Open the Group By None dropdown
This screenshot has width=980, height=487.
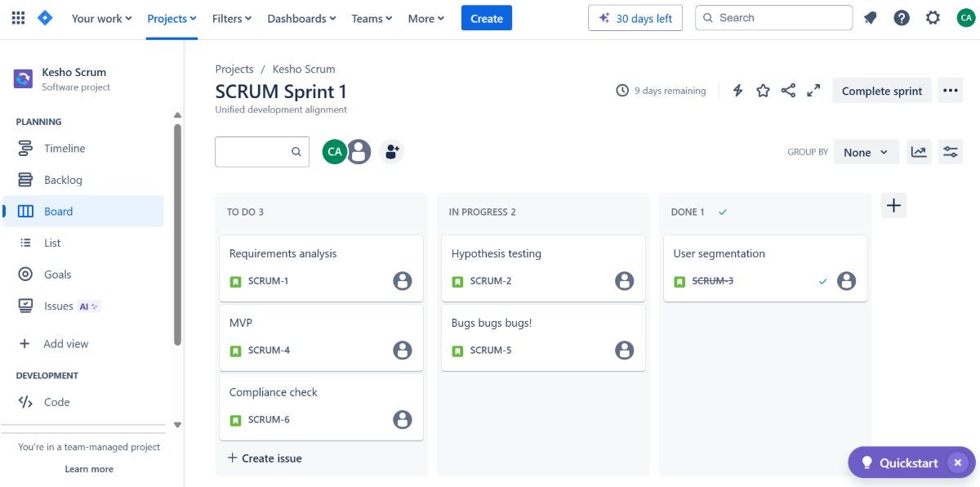click(x=866, y=152)
